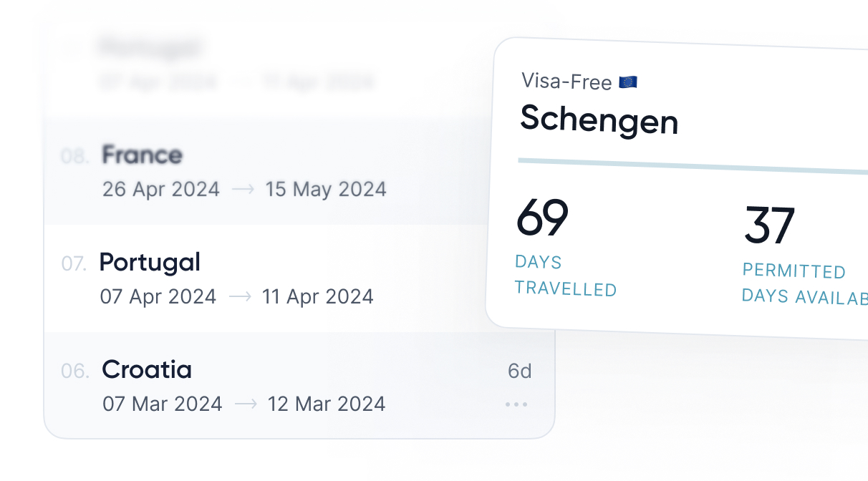Viewport: 868px width, 481px height.
Task: Click the EU flag icon beside Visa-Free
Action: coord(628,82)
